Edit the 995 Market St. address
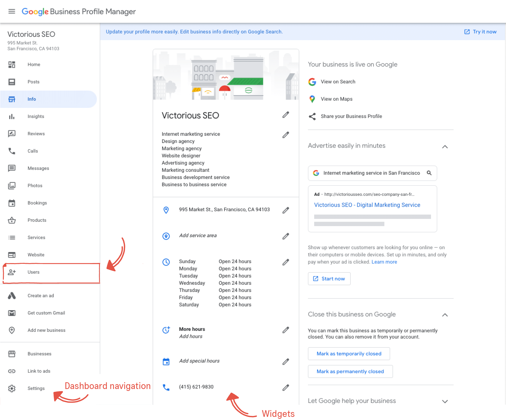 pyautogui.click(x=286, y=210)
